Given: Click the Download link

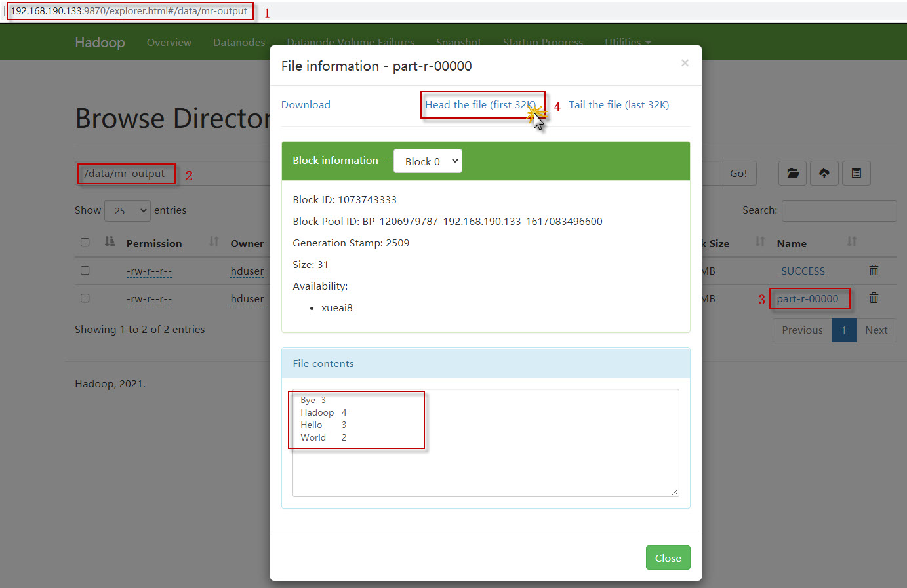Looking at the screenshot, I should coord(306,105).
